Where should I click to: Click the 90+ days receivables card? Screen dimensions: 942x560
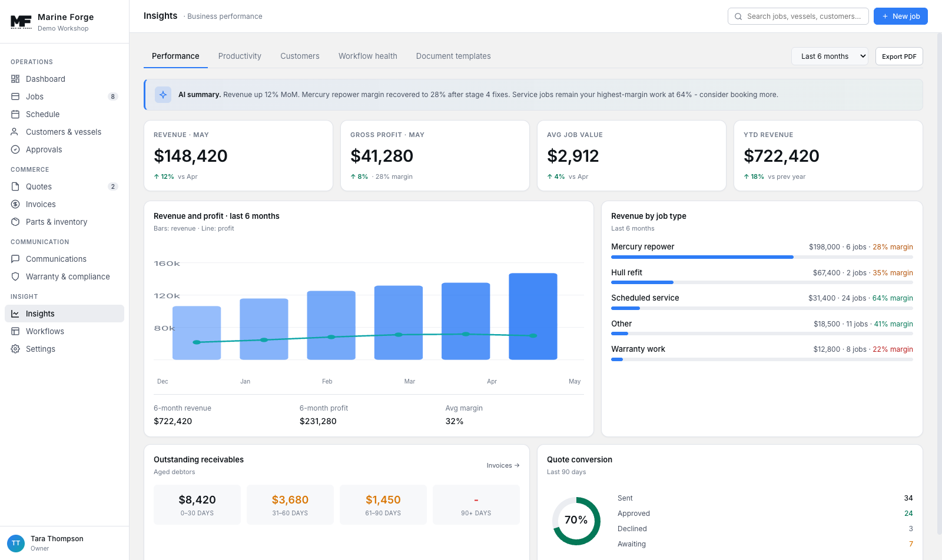click(x=476, y=505)
